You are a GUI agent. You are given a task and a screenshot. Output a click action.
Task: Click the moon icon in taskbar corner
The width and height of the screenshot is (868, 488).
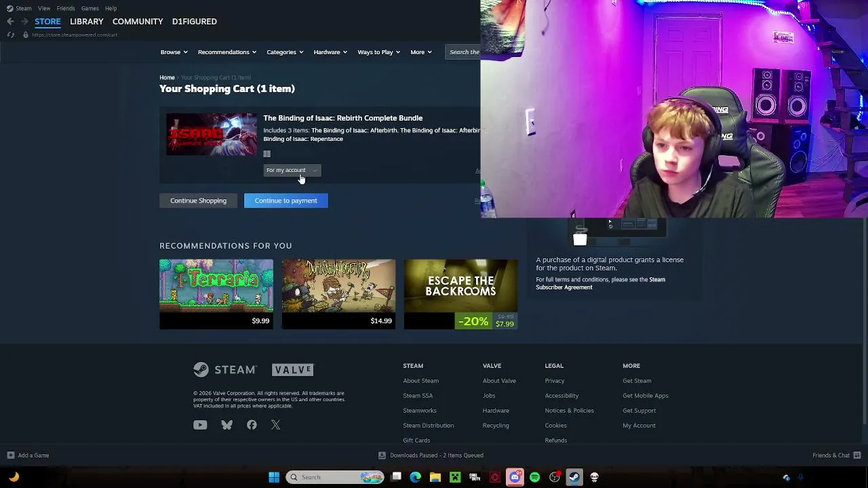[x=14, y=477]
